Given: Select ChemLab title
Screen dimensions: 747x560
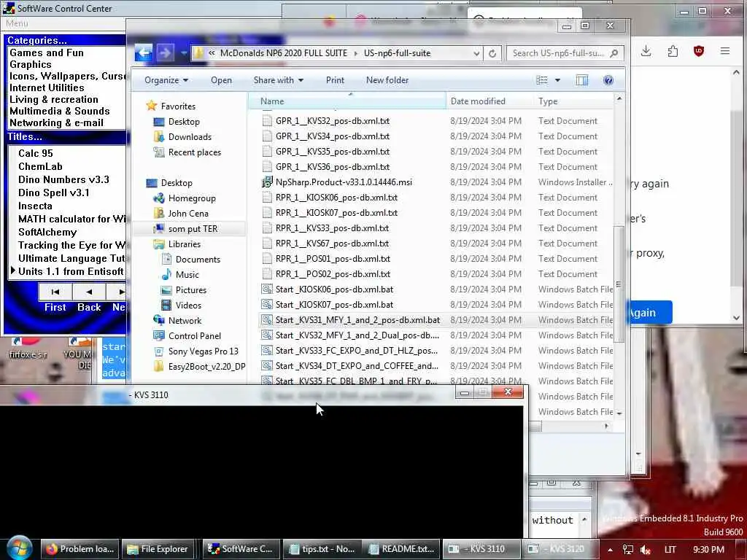Looking at the screenshot, I should (41, 167).
